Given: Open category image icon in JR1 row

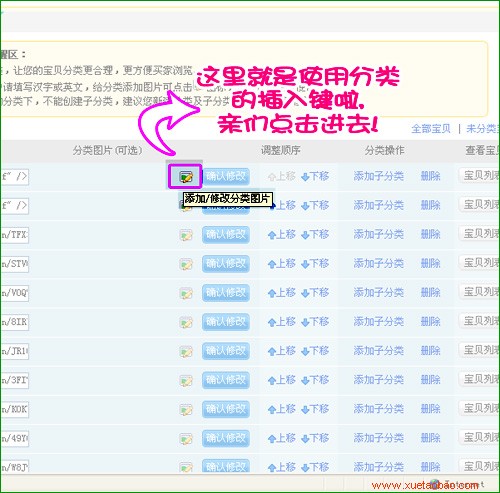Looking at the screenshot, I should point(186,351).
